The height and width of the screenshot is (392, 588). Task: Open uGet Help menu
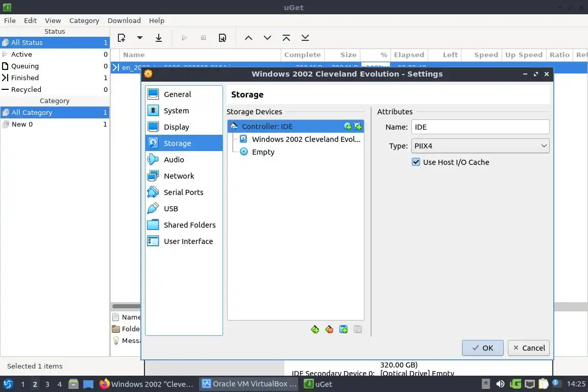156,20
